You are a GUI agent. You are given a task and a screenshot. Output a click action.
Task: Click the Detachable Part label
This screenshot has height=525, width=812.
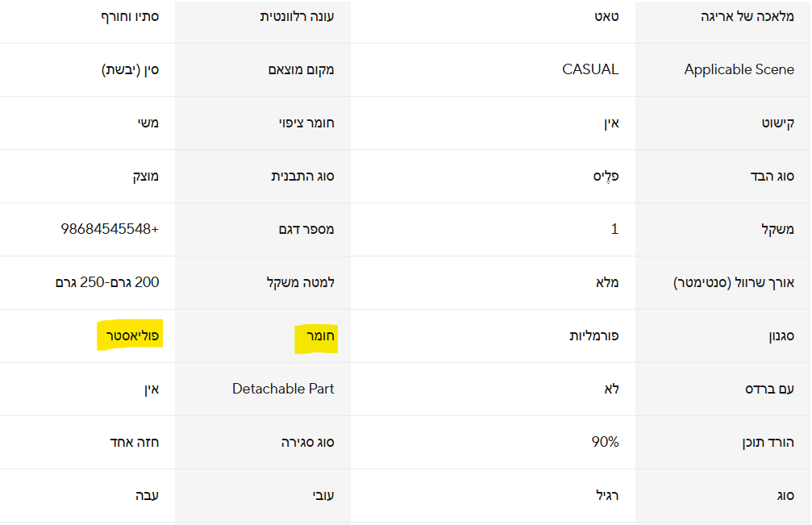283,389
